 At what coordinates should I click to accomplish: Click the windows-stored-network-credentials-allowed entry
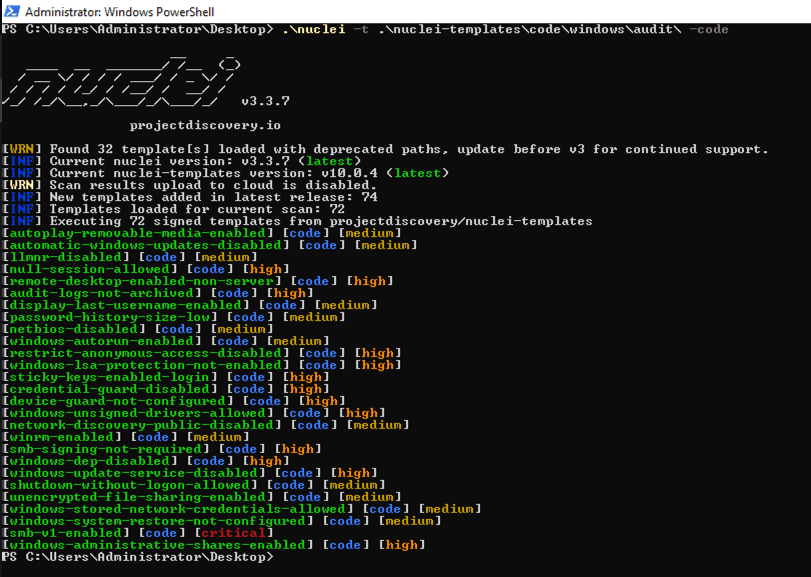click(x=178, y=509)
